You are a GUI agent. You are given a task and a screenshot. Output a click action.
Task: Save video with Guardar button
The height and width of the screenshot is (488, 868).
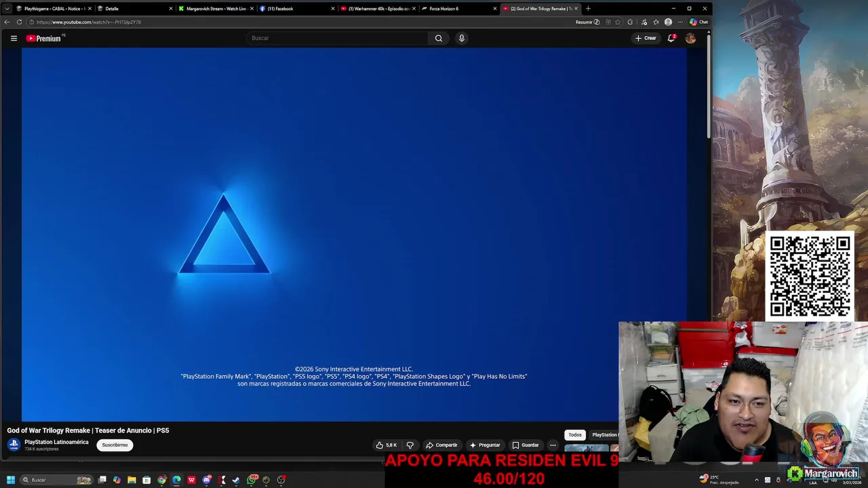click(x=526, y=445)
